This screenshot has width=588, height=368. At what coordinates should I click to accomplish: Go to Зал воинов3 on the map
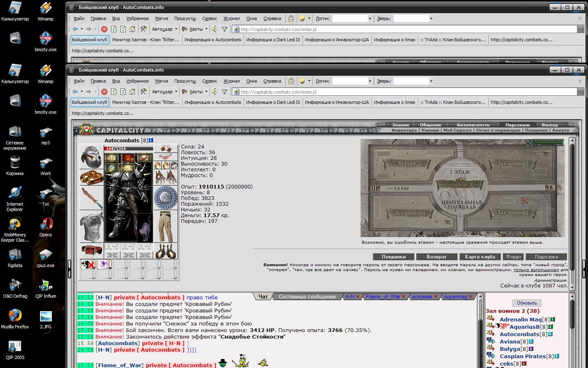(512, 164)
